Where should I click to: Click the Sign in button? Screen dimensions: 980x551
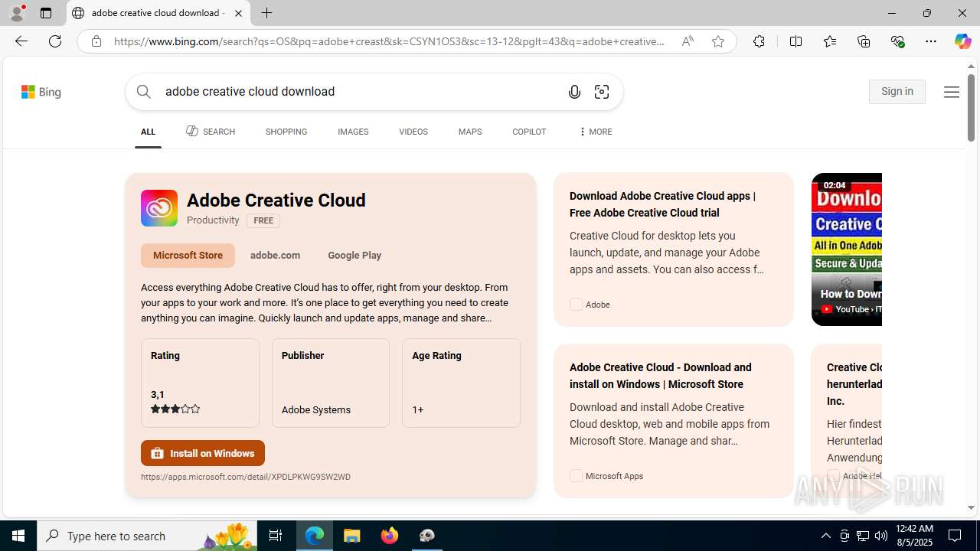[897, 92]
